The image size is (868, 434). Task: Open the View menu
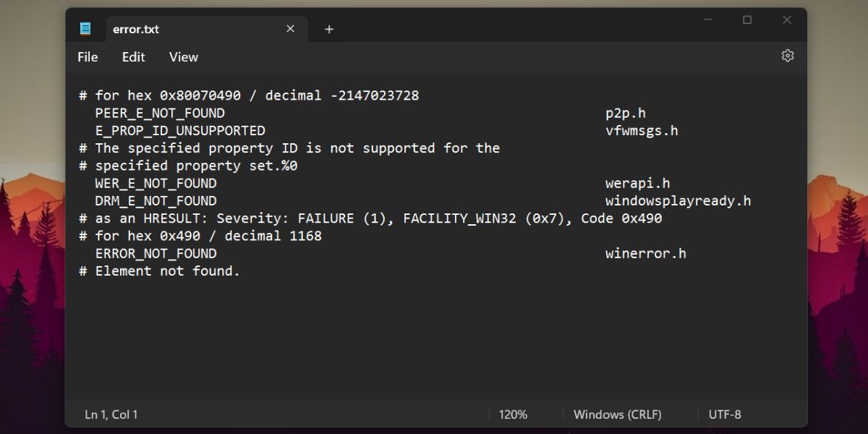184,57
